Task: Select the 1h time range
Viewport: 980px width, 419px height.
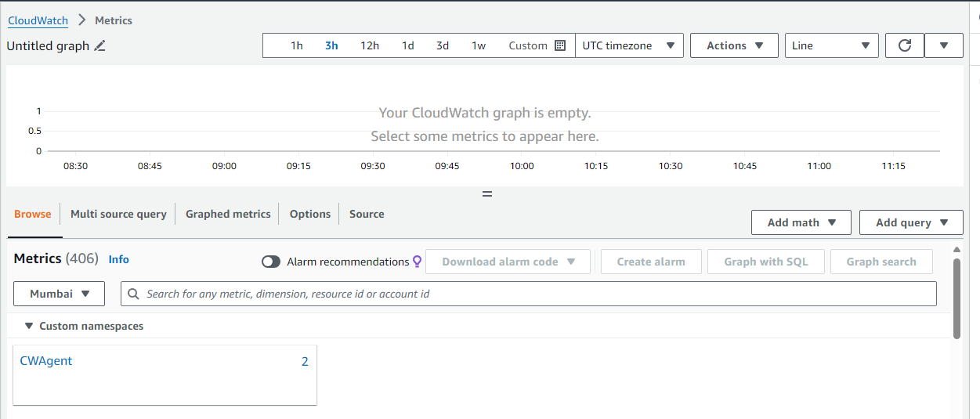Action: pos(297,45)
